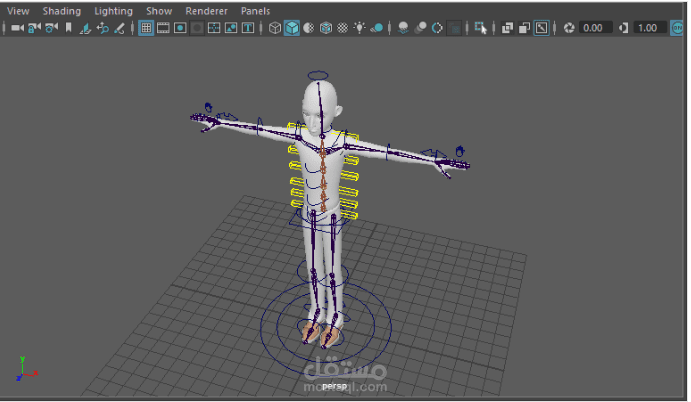Toggle the Resolution Gate icon

click(x=180, y=28)
